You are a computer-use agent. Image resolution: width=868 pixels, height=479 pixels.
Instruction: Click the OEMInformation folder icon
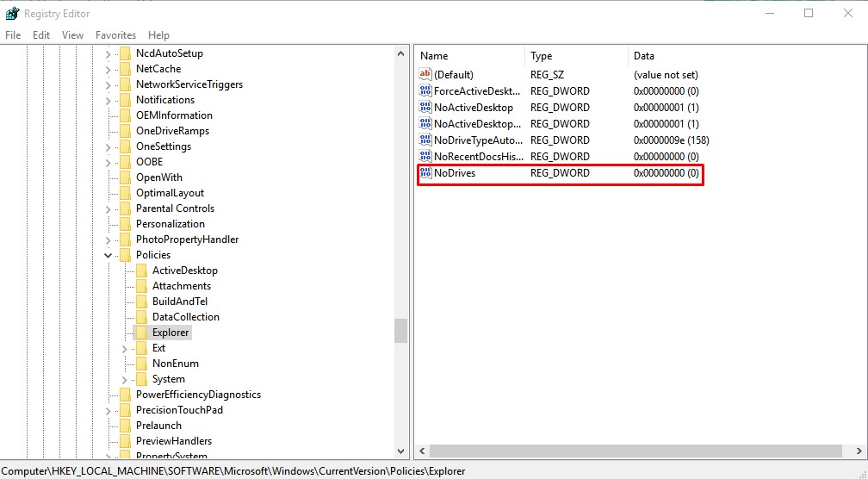pos(126,115)
